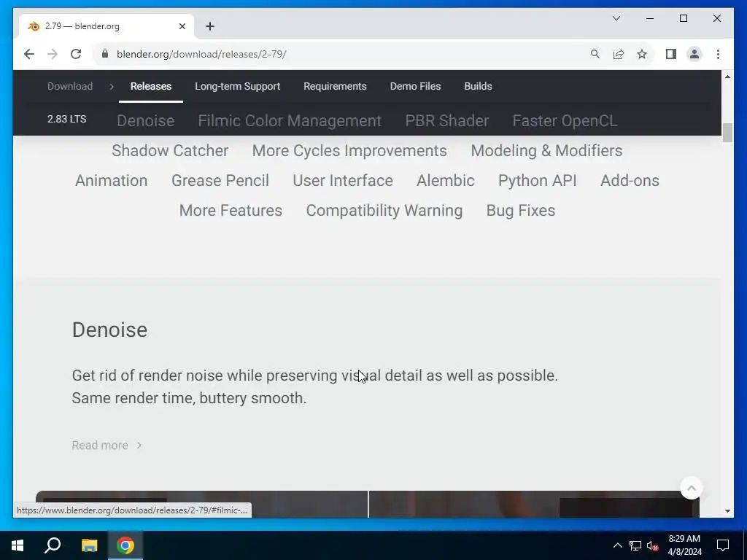The image size is (747, 560).
Task: Bookmark this page with the star icon
Action: coord(642,54)
